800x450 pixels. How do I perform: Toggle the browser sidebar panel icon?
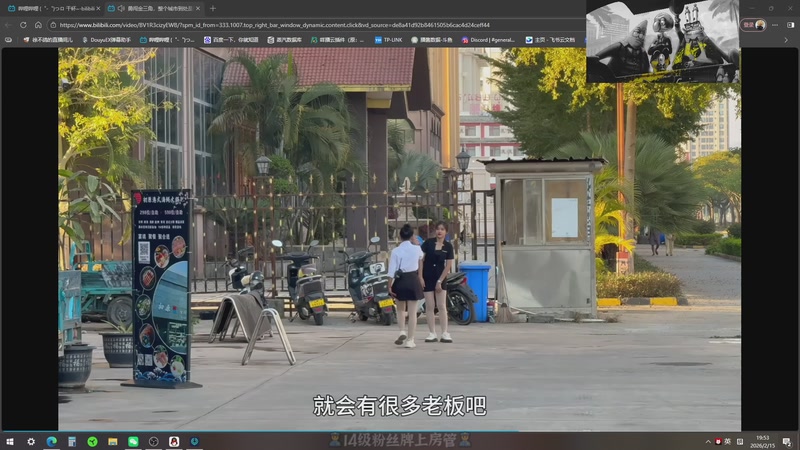(790, 24)
